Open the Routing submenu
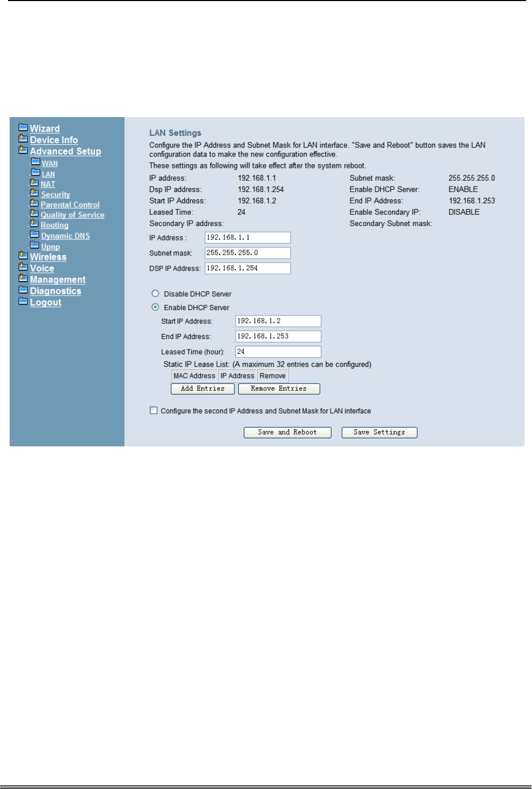The image size is (532, 789). pos(54,226)
